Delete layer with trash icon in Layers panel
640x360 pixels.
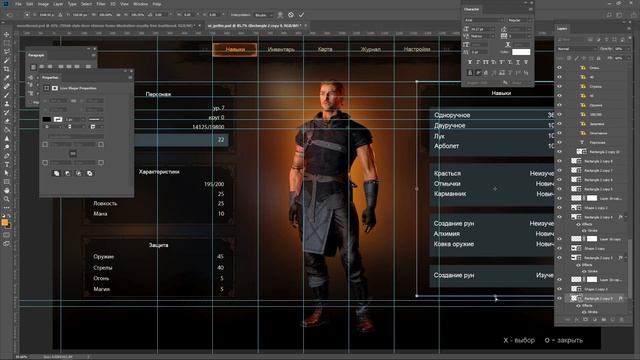(x=622, y=320)
